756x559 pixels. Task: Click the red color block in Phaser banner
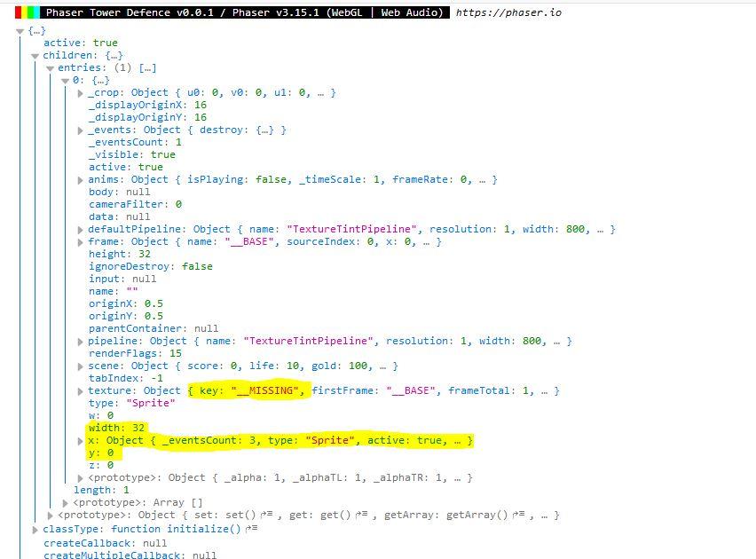coord(19,12)
